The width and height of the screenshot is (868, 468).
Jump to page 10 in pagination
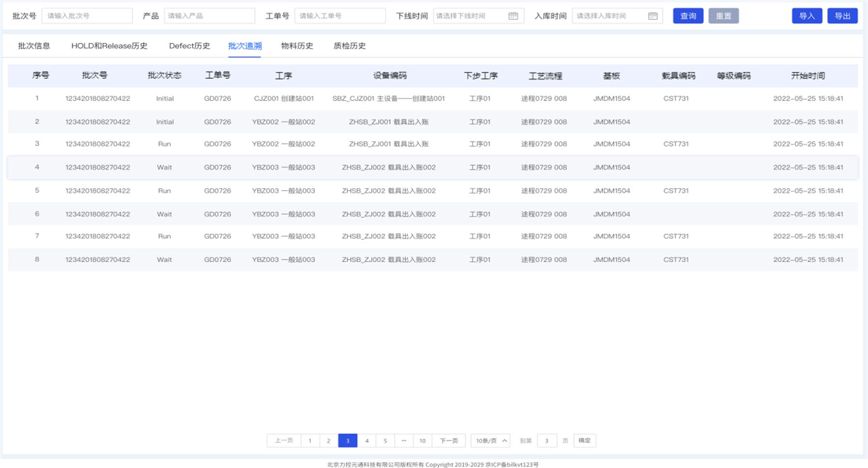click(422, 440)
